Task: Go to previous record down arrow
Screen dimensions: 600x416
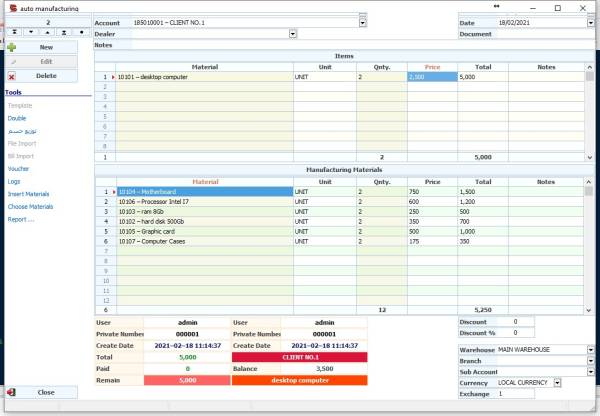Action: [x=31, y=32]
